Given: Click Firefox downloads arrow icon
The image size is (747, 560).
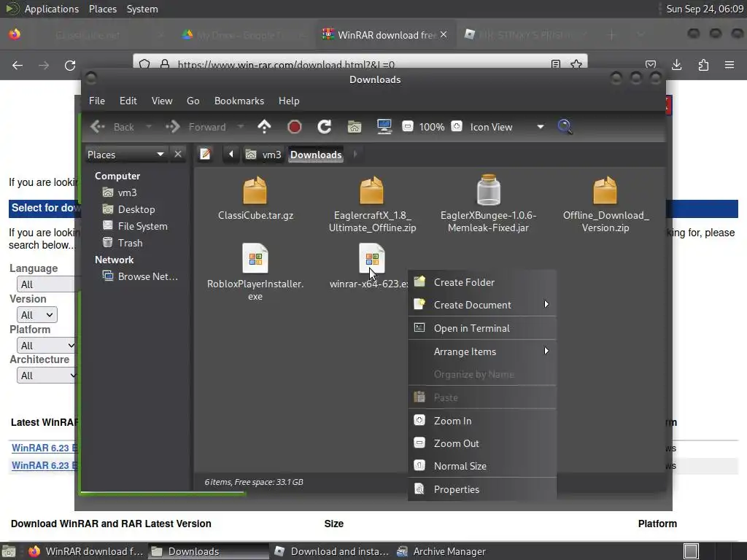Looking at the screenshot, I should tap(676, 65).
